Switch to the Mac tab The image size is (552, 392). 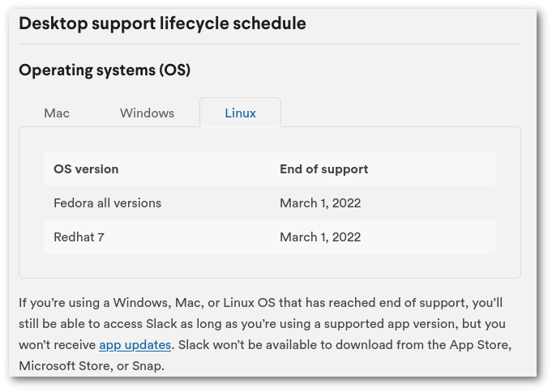[x=57, y=113]
